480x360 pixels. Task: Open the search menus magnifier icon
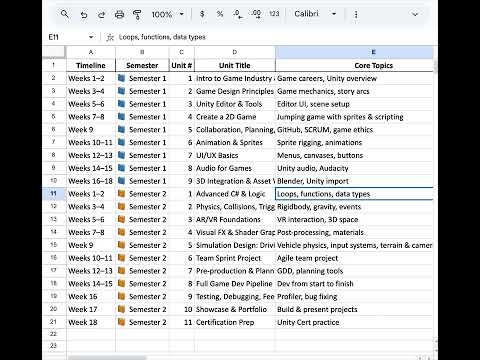point(65,14)
